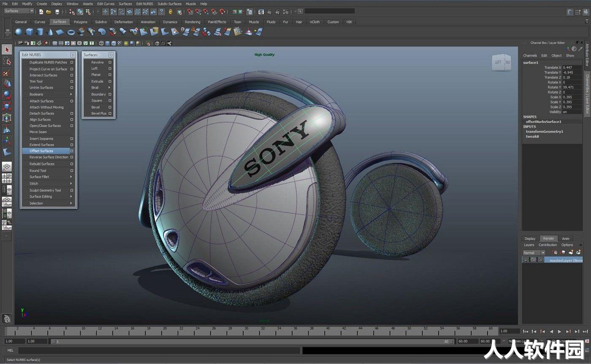This screenshot has width=591, height=364.
Task: Switch to the Anim layer tab
Action: pyautogui.click(x=566, y=239)
